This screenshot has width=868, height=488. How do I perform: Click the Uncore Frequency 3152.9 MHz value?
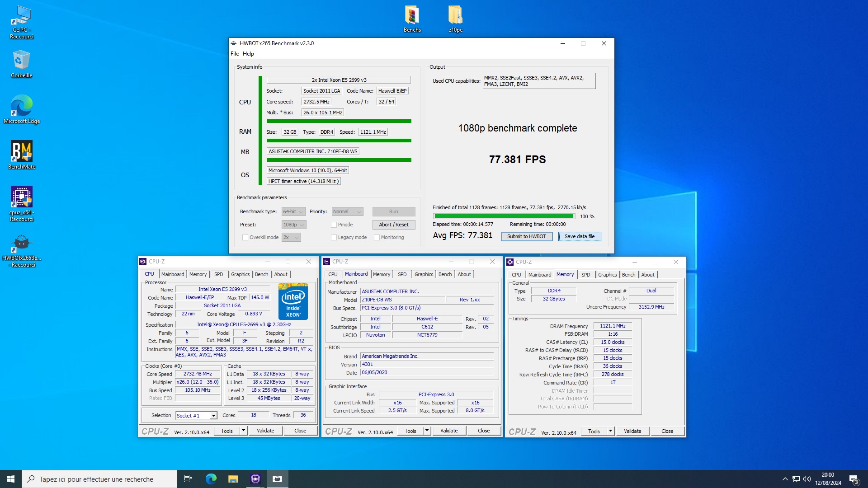pyautogui.click(x=651, y=307)
